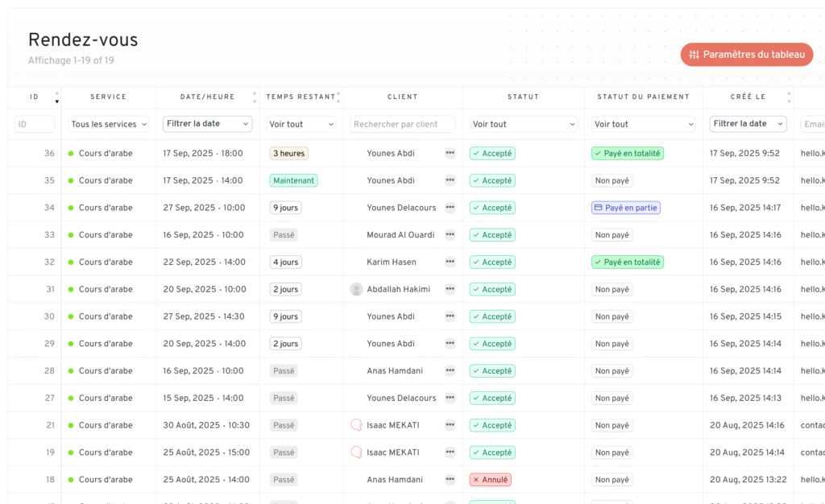Expand the Statut du paiement filter dropdown

point(644,124)
